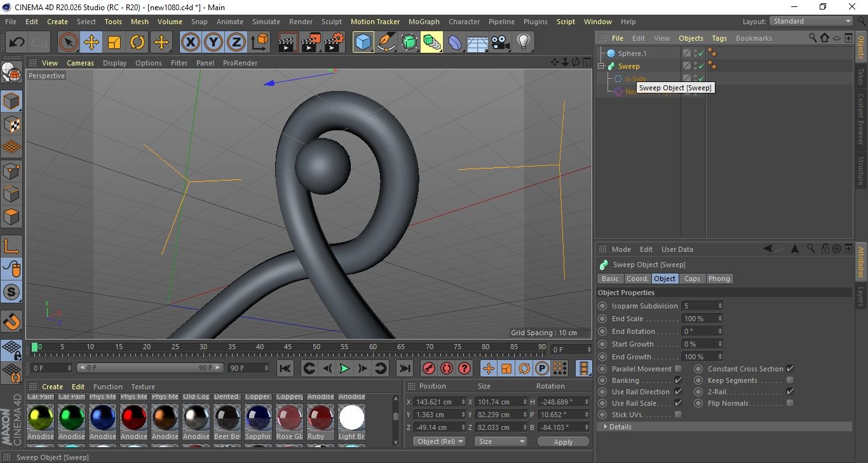The width and height of the screenshot is (868, 463).
Task: Open the Array modeling objects icon
Action: point(432,43)
